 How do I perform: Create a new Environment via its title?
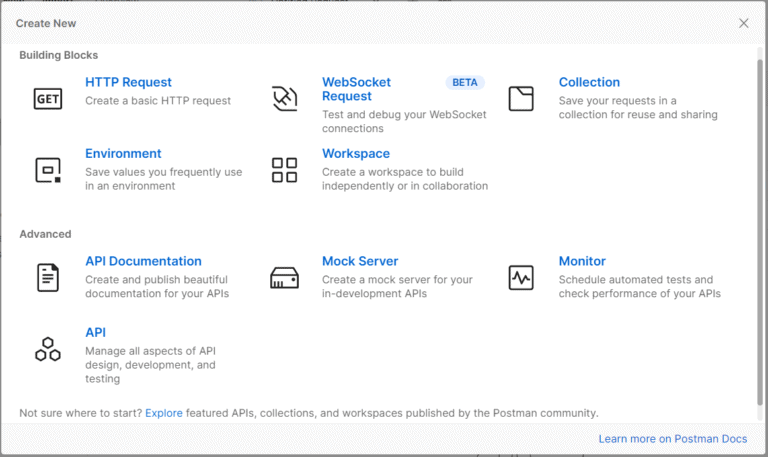coord(123,154)
